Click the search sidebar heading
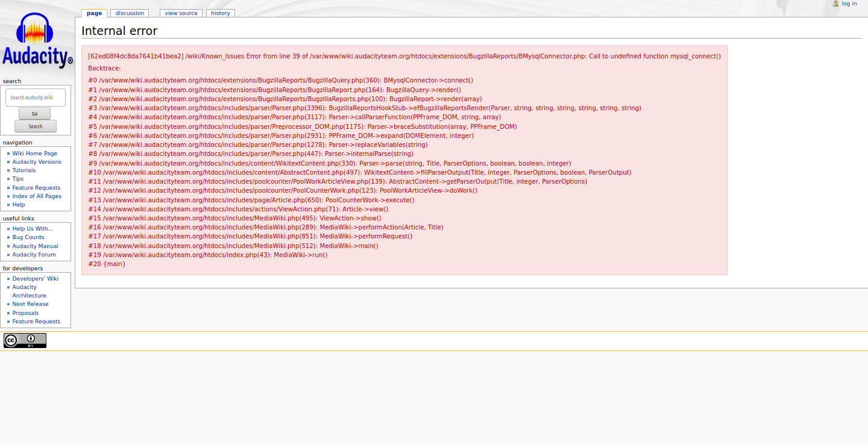868x445 pixels. 12,81
